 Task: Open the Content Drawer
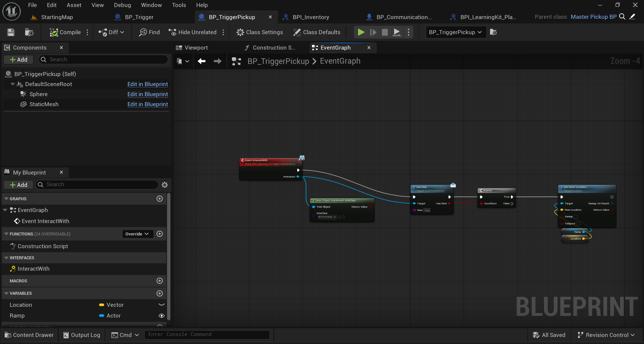(x=29, y=335)
